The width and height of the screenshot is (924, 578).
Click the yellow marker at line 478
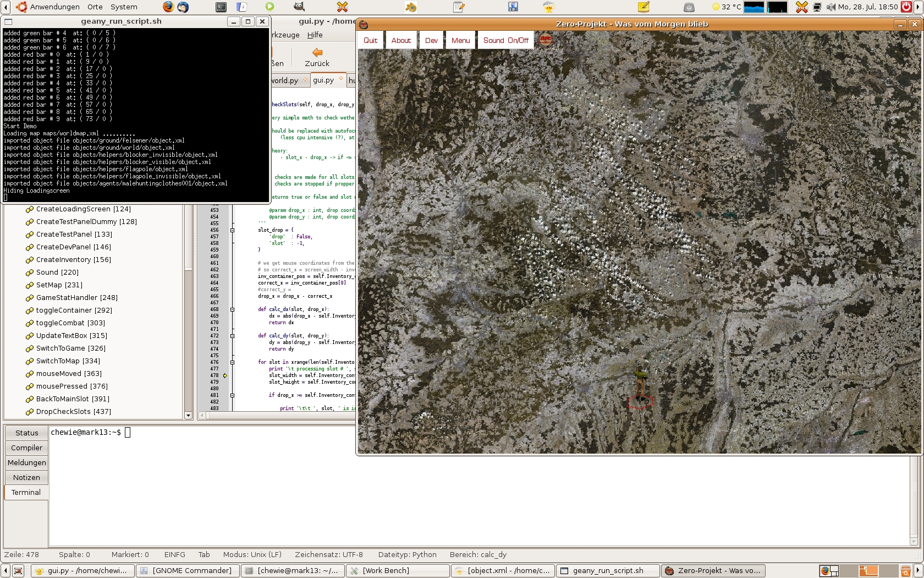pyautogui.click(x=225, y=375)
